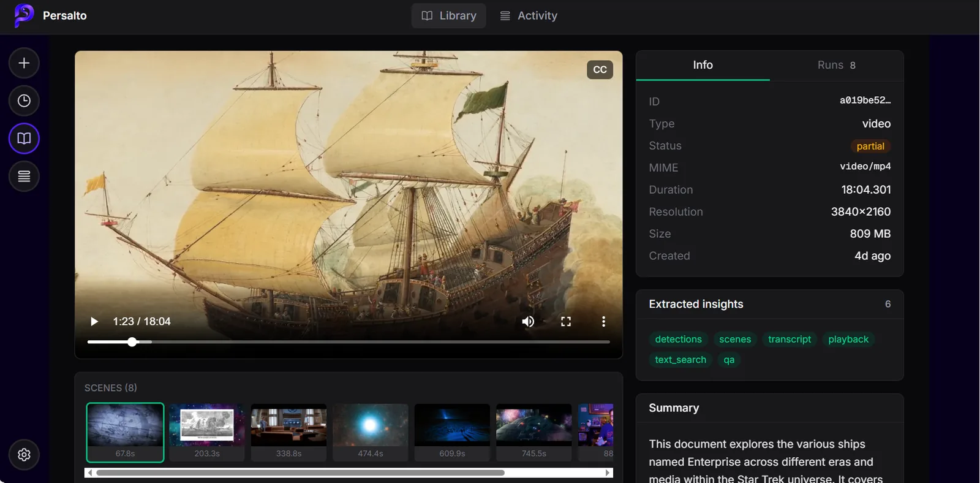Enter fullscreen video mode
Image resolution: width=980 pixels, height=483 pixels.
pos(566,321)
